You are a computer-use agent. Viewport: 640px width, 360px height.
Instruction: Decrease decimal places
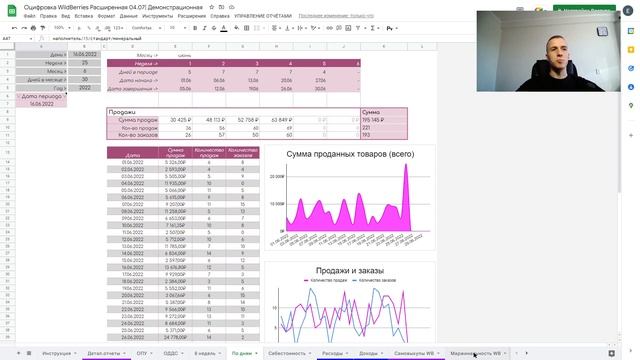(98, 28)
